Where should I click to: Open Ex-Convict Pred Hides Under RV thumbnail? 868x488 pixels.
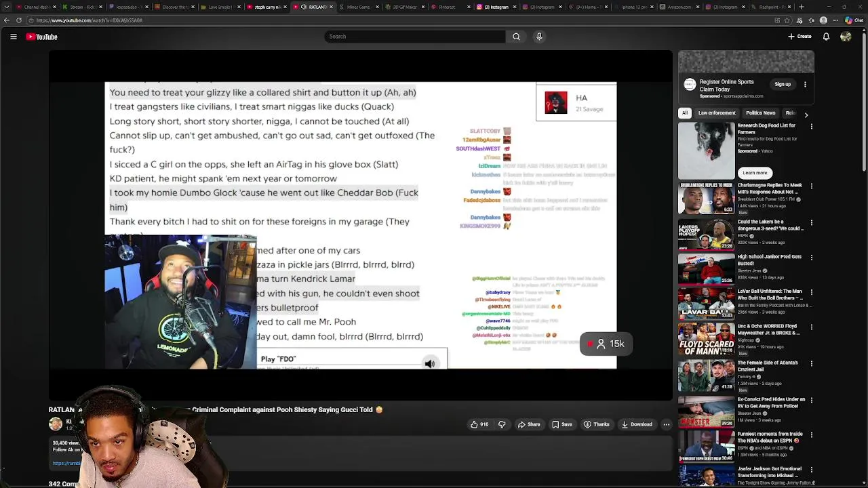pyautogui.click(x=706, y=411)
